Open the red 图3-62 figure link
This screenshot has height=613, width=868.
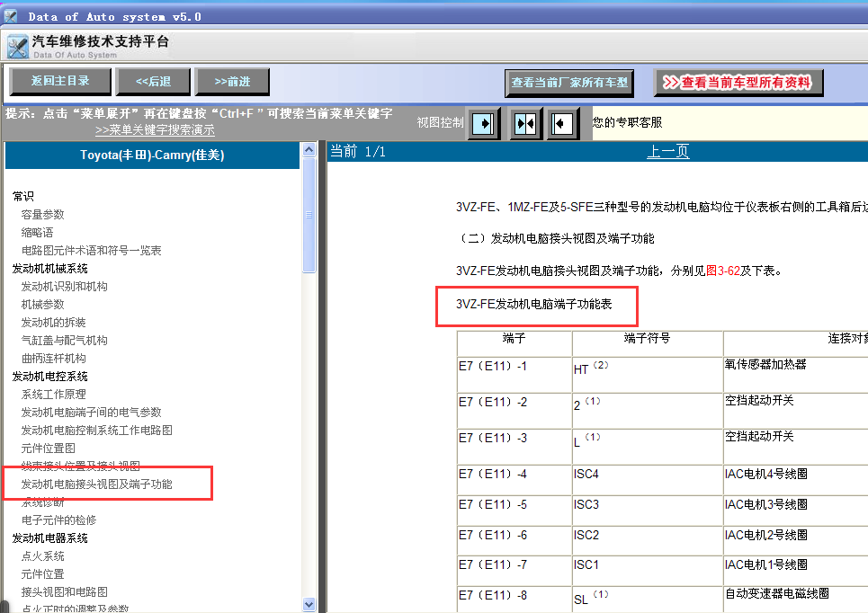tap(723, 271)
